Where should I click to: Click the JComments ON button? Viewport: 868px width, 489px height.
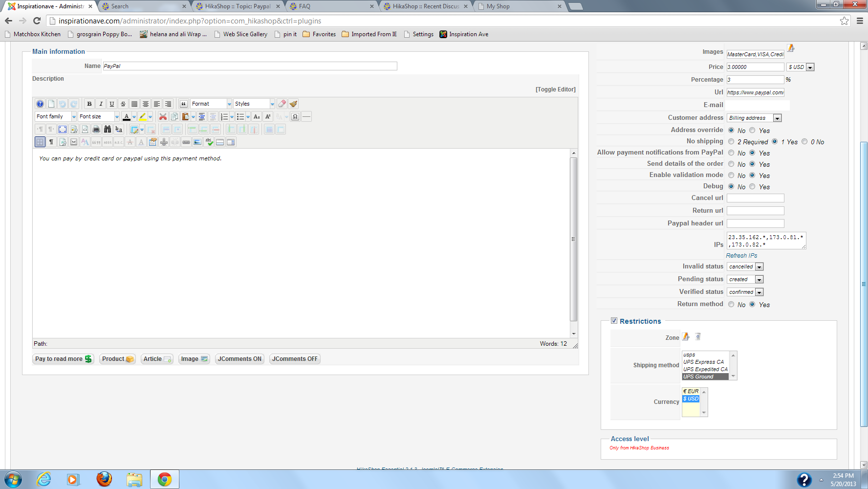[x=240, y=359]
